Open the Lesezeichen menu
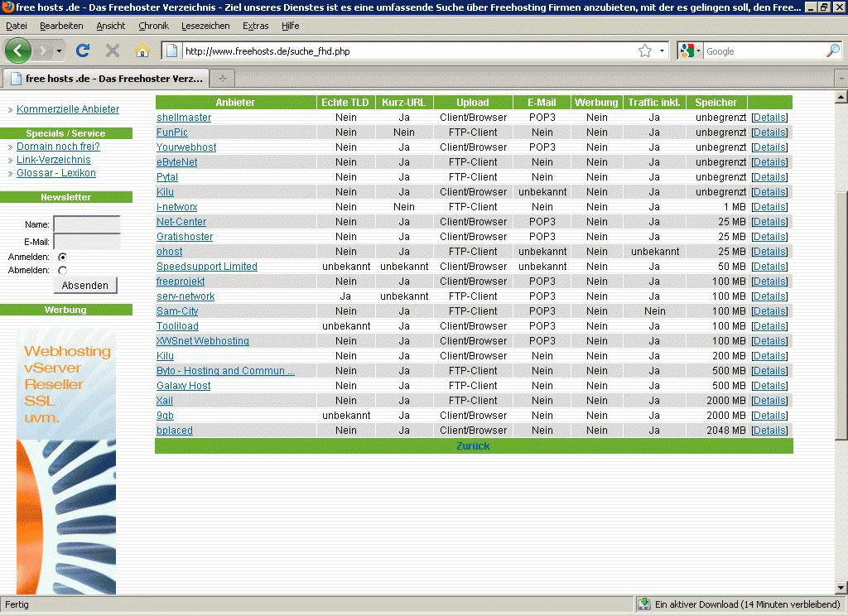Image resolution: width=848 pixels, height=616 pixels. [x=205, y=26]
